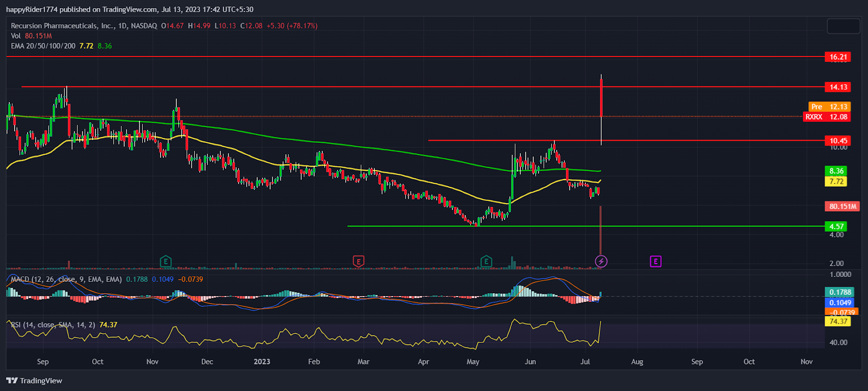Click the green earnings E marker in early November
Viewport: 868px width, 391px height.
coord(166,262)
